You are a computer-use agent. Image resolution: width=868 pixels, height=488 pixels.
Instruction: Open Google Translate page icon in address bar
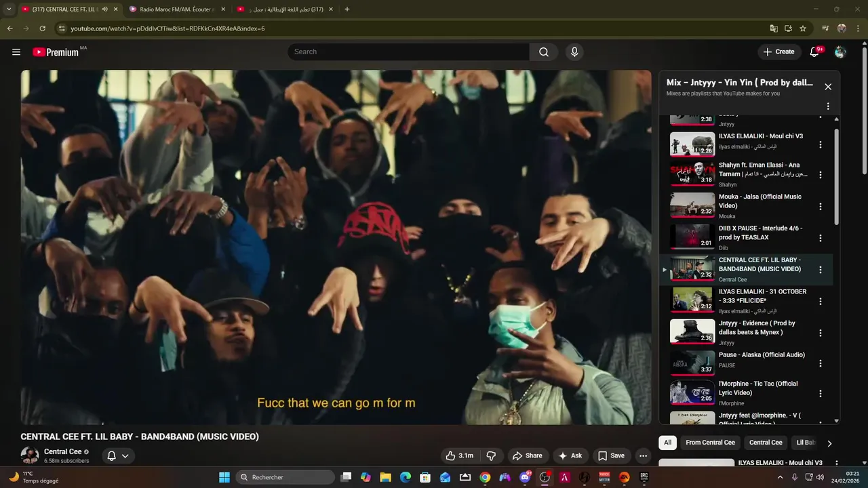click(774, 28)
